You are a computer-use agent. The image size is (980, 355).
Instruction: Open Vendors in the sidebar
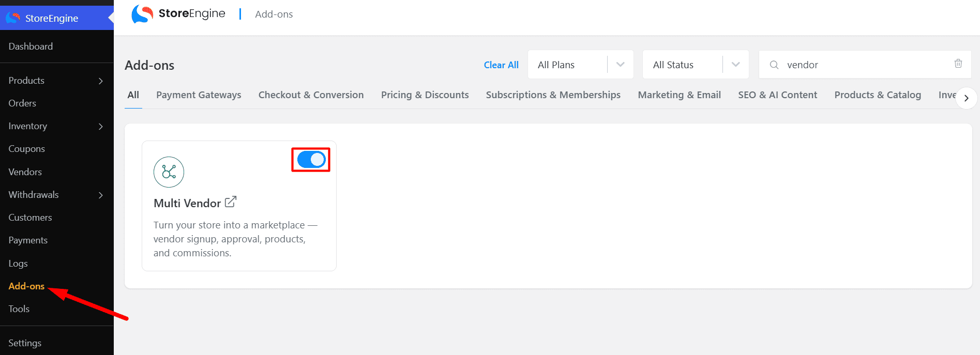tap(25, 172)
